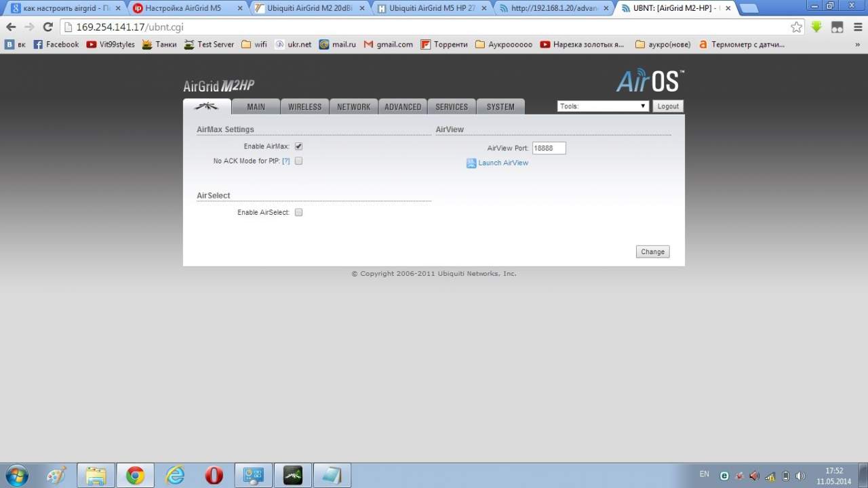Open the Notepad taskbar icon
Image resolution: width=868 pixels, height=488 pixels.
click(332, 475)
